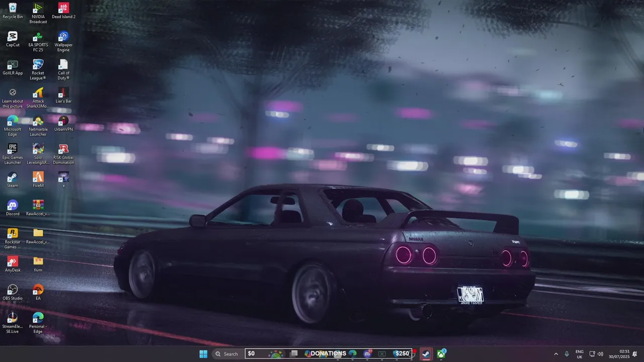The height and width of the screenshot is (362, 644).
Task: Open the Solo Leveling ARISE shortcut
Action: pos(38,154)
